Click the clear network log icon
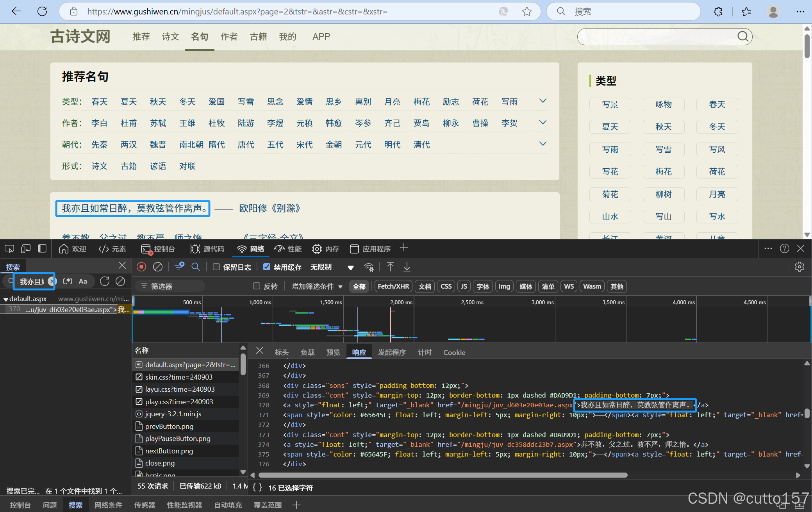 (158, 267)
